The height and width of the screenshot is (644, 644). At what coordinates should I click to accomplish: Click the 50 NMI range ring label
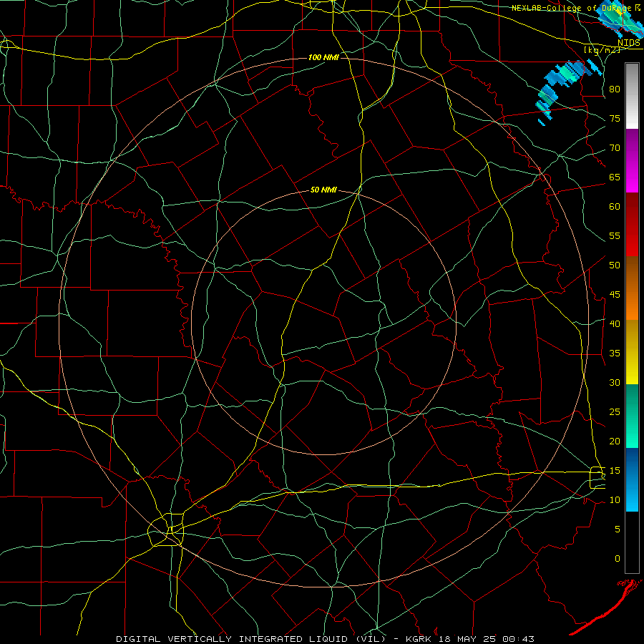coord(323,190)
